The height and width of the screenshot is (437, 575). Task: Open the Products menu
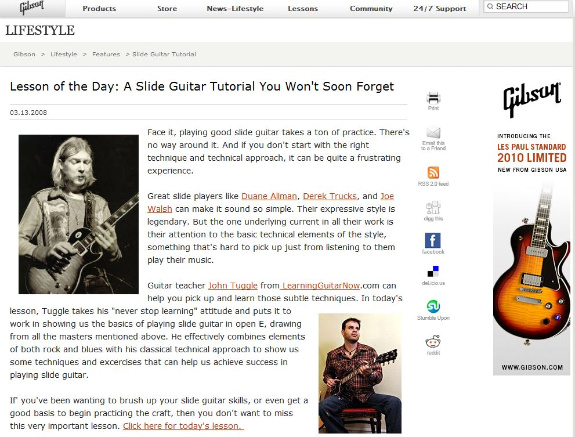[x=99, y=8]
